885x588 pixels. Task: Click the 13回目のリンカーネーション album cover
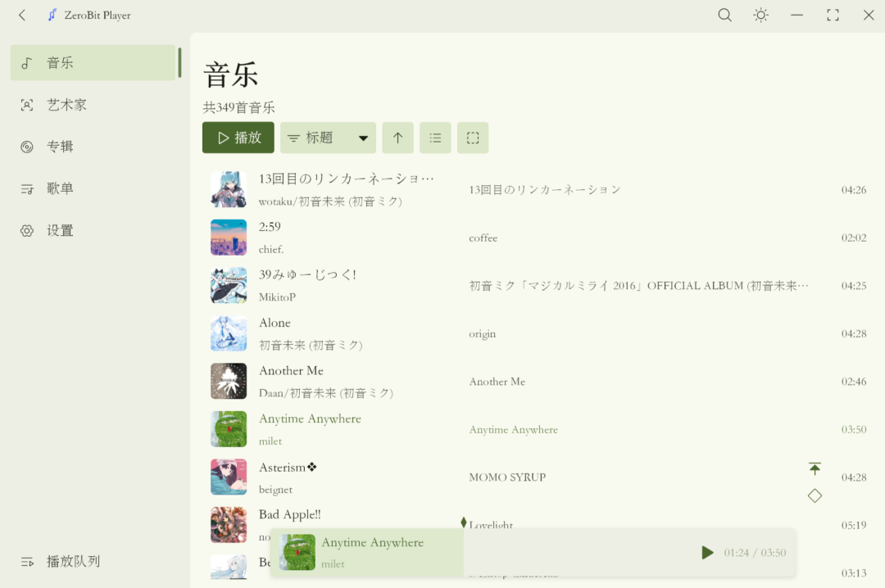click(x=229, y=190)
